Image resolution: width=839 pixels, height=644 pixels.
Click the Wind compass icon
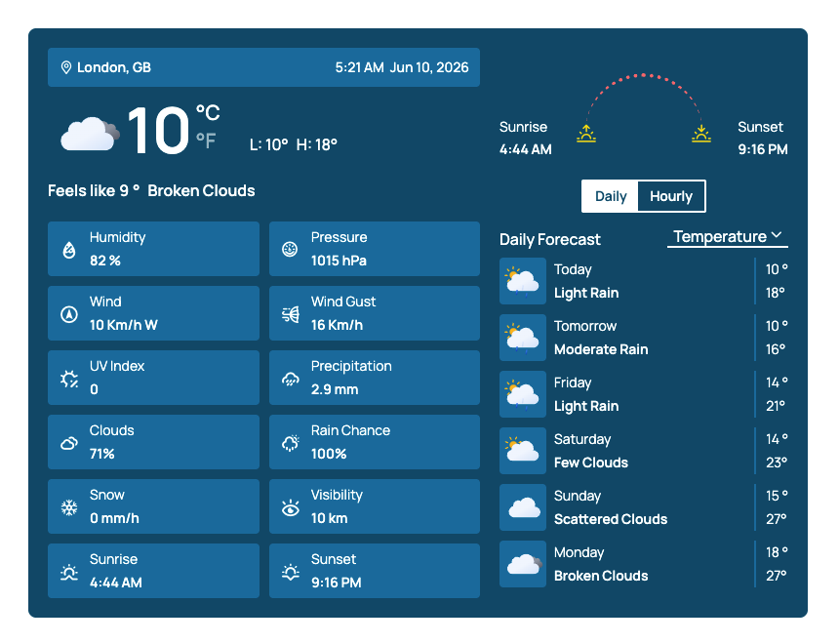point(69,314)
